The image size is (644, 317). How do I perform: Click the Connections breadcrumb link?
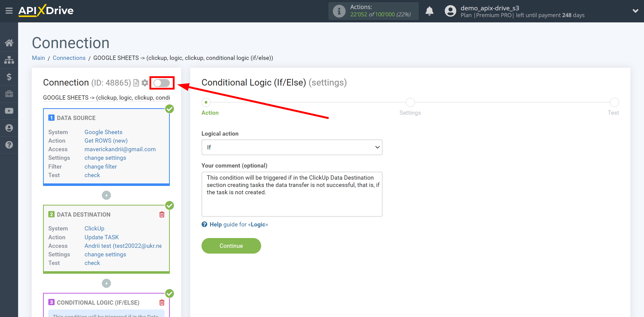pyautogui.click(x=69, y=58)
